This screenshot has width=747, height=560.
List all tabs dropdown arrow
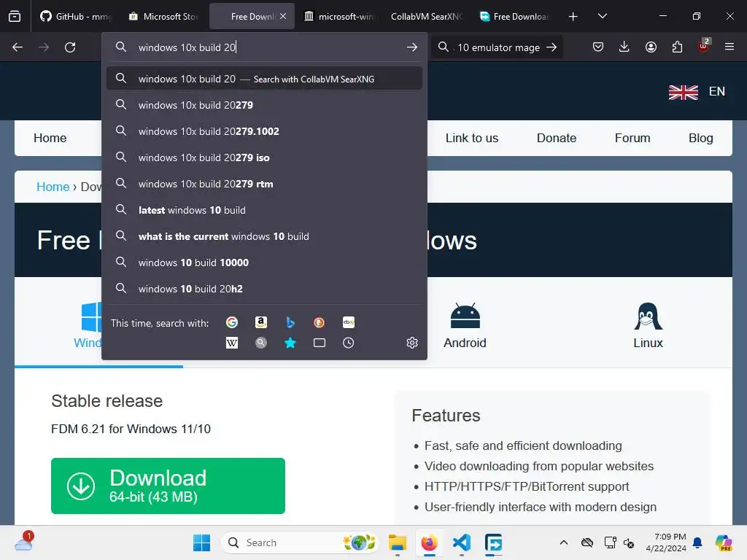[x=603, y=16]
